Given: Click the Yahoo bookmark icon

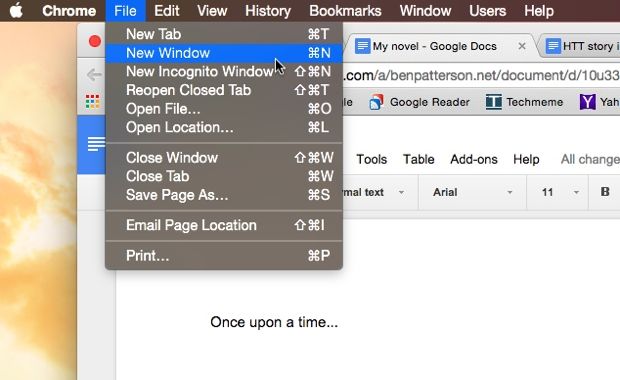Looking at the screenshot, I should (588, 102).
